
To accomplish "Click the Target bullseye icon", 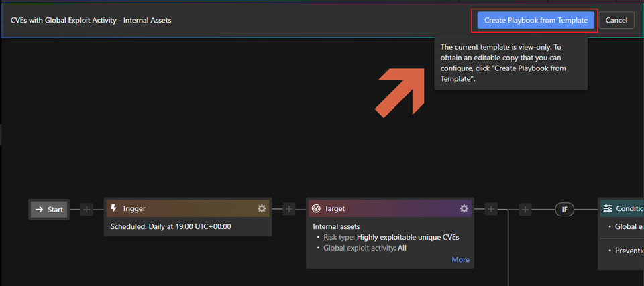I will 316,208.
